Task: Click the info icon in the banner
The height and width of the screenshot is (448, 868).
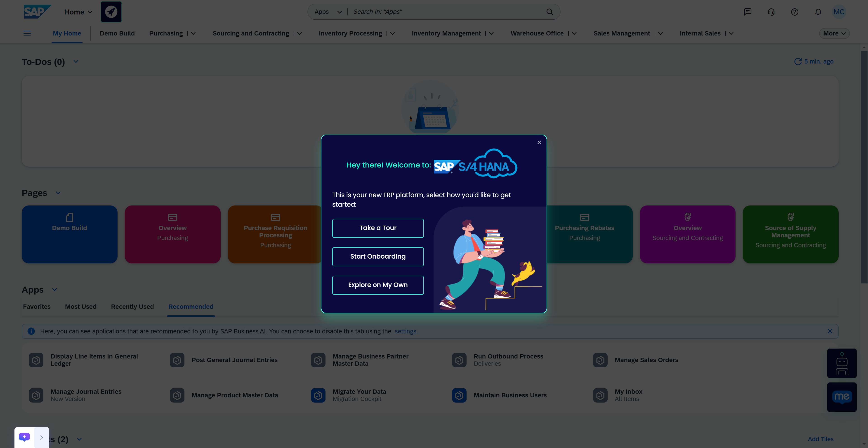Action: pos(31,331)
